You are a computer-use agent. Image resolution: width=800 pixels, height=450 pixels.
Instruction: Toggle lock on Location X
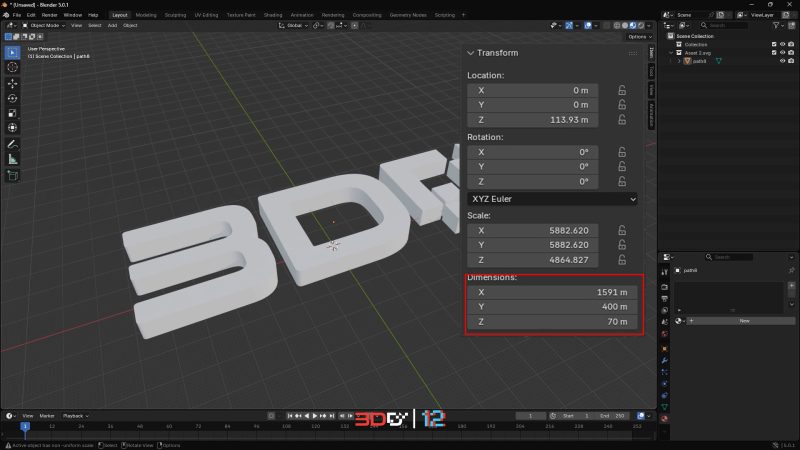622,90
